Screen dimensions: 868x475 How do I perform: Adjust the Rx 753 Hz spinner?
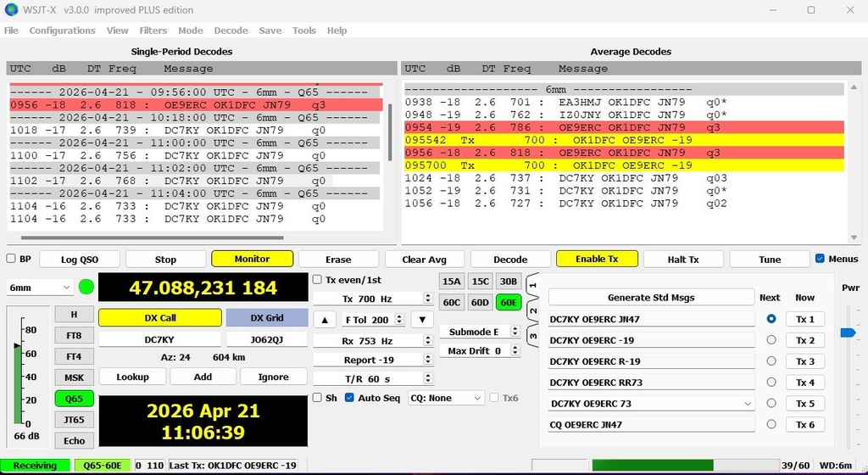point(427,341)
